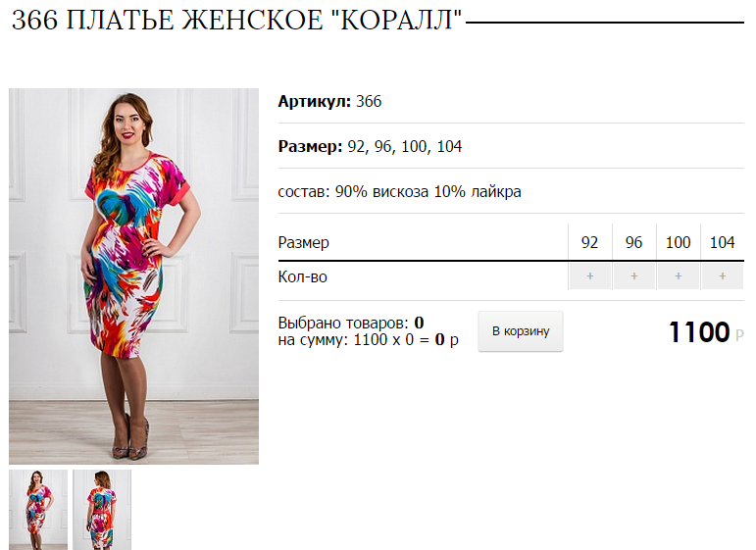Open the main dress product photo

(x=133, y=276)
